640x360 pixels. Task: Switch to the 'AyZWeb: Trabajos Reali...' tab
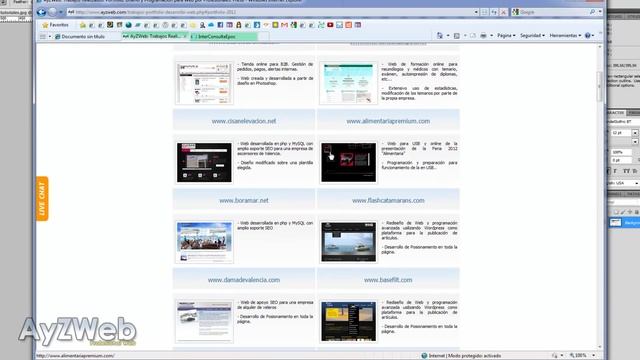tap(155, 36)
